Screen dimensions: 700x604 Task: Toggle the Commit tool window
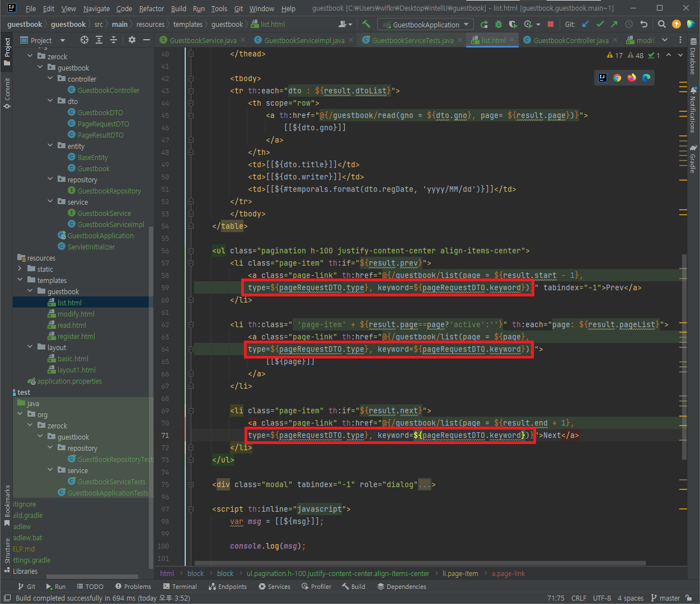(x=7, y=93)
